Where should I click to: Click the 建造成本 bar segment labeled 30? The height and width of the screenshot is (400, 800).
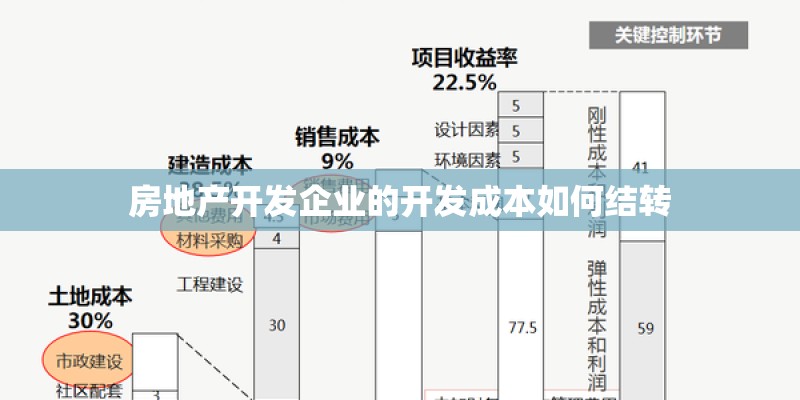coord(277,324)
